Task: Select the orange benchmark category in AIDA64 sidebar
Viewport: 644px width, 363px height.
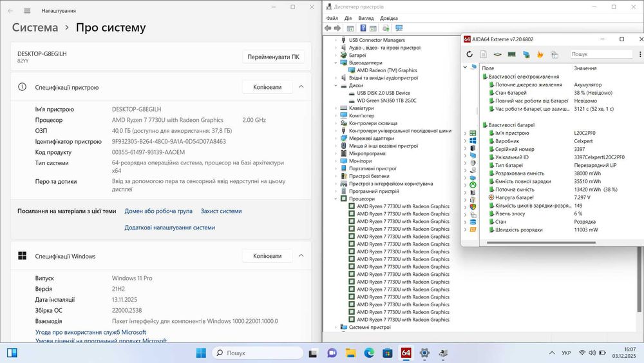Action: 473,230
